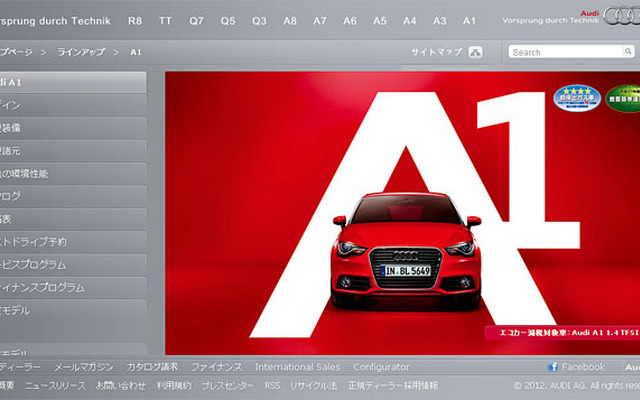The width and height of the screenshot is (640, 400).
Task: Open the 装備 sidebar item
Action: [x=73, y=128]
